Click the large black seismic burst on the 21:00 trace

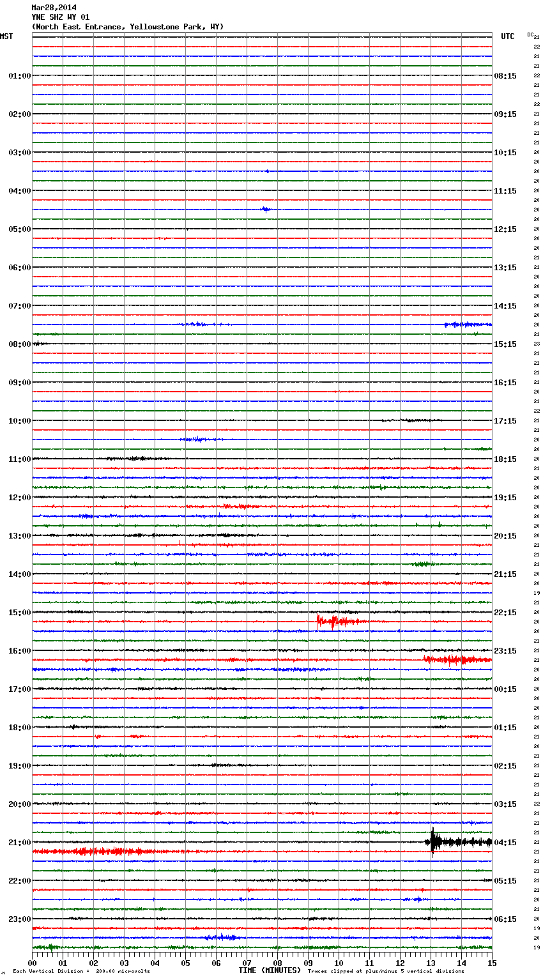(x=458, y=842)
